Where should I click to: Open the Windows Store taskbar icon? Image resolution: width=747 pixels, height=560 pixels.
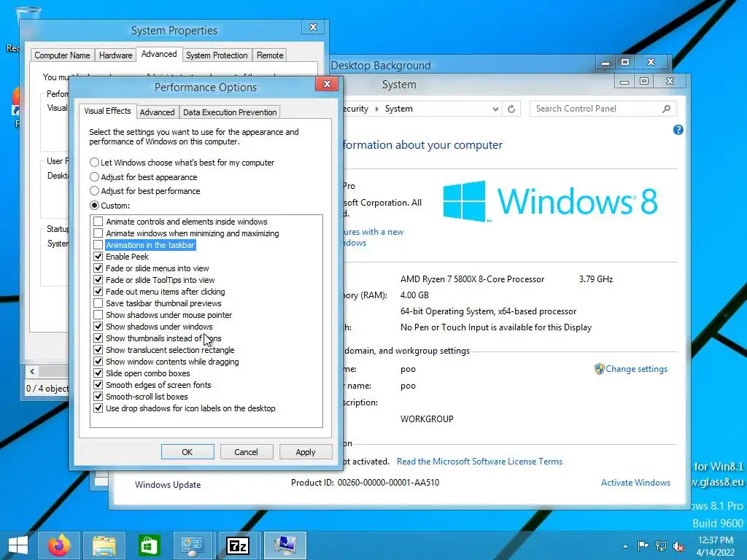149,545
